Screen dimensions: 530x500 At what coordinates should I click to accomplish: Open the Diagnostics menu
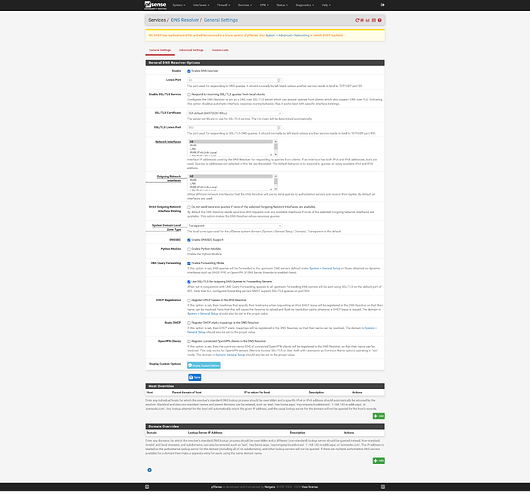point(305,5)
